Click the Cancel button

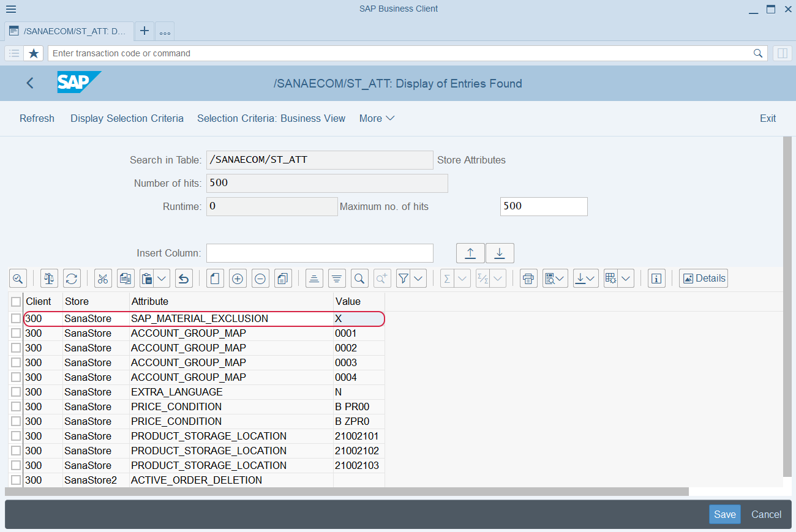pos(766,514)
